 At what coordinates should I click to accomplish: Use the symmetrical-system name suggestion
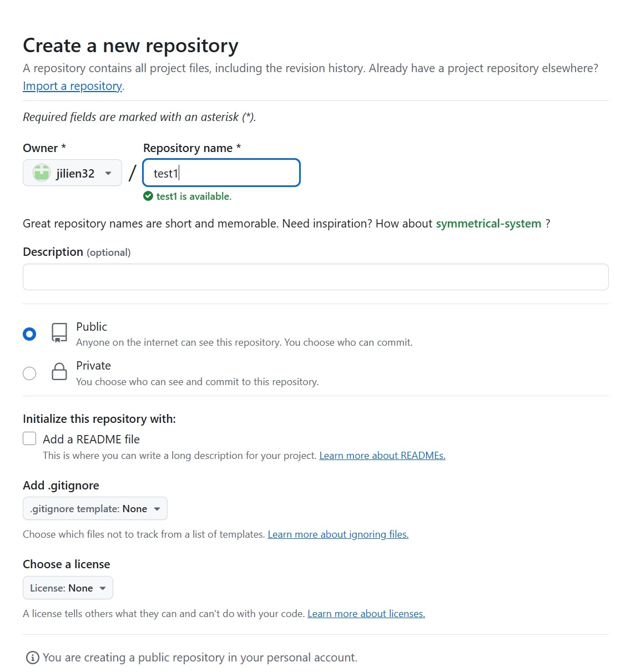pos(488,224)
